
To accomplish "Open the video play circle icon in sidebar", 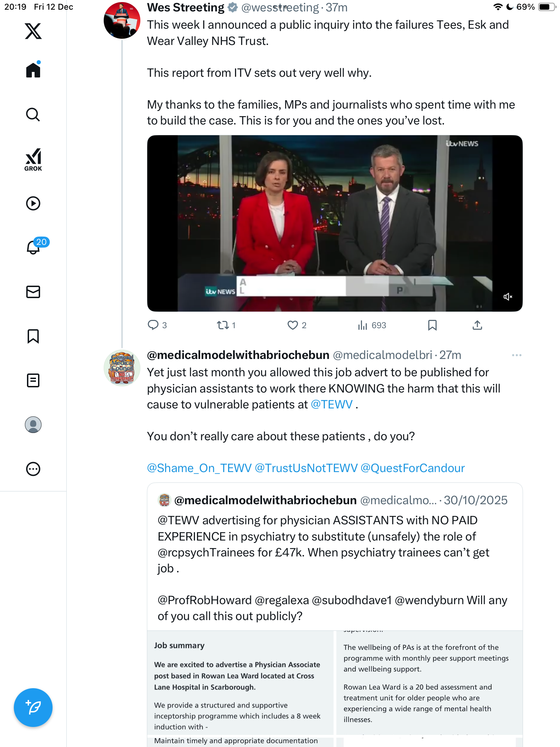I will [33, 203].
